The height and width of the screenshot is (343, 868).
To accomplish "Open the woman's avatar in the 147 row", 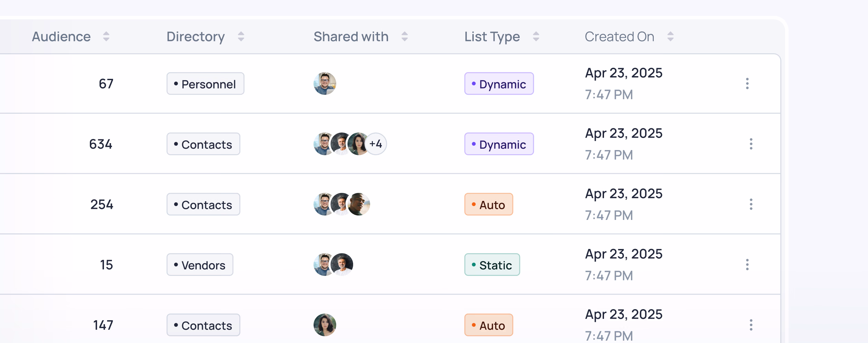I will click(325, 325).
